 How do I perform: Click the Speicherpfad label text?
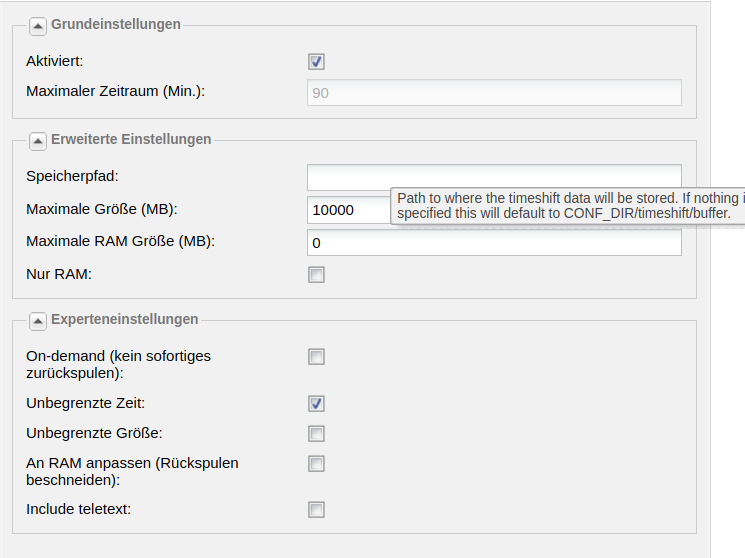72,176
